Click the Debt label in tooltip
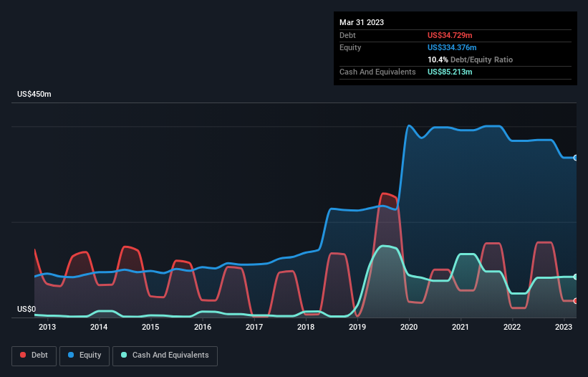Viewport: 588px width, 377px height. 347,35
